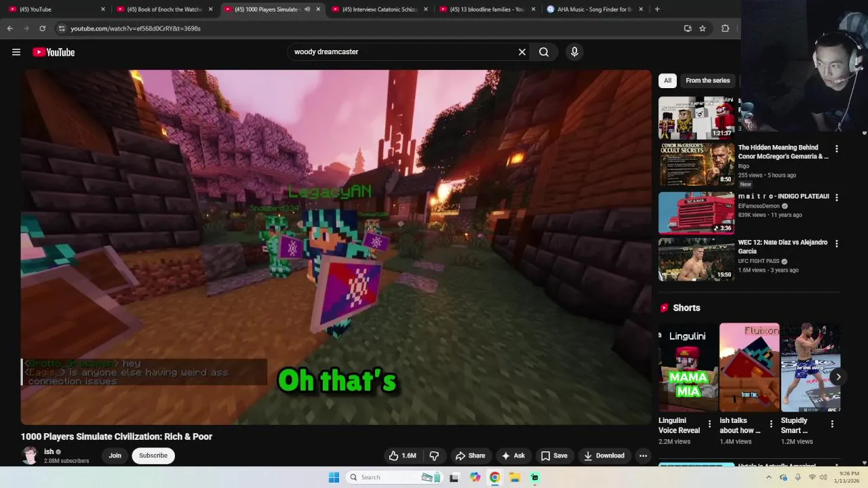Go to the YouTube home logo
The image size is (868, 488).
pyautogui.click(x=54, y=52)
